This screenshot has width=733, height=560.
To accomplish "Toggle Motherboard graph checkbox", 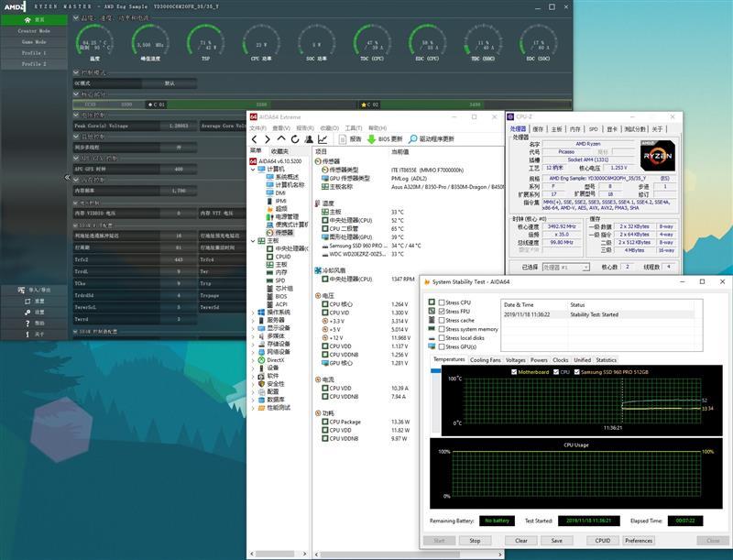I will tap(514, 372).
